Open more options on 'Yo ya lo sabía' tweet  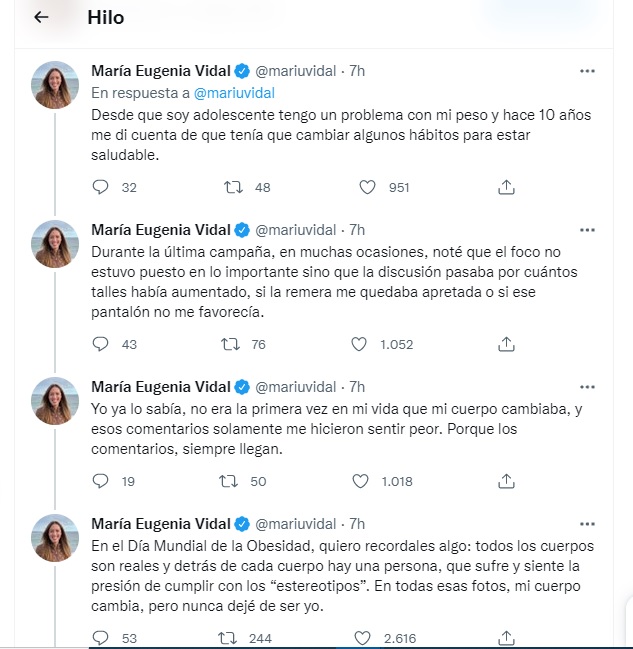coord(588,386)
